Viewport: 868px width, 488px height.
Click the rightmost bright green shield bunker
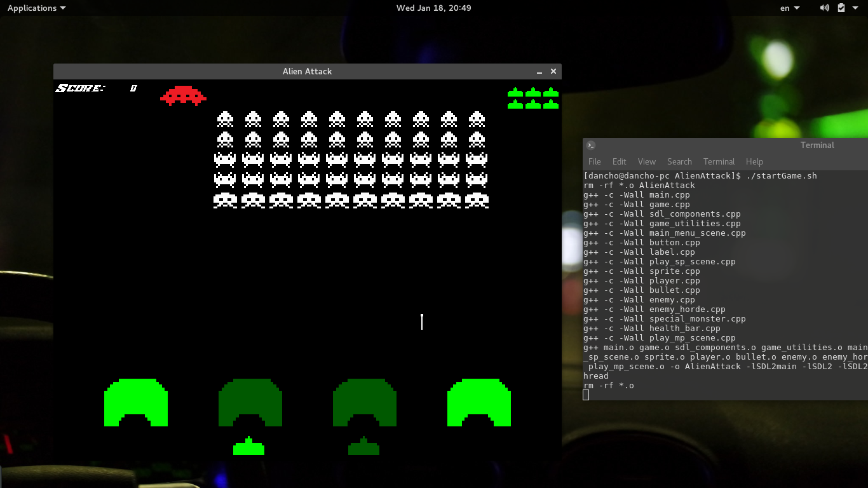479,402
